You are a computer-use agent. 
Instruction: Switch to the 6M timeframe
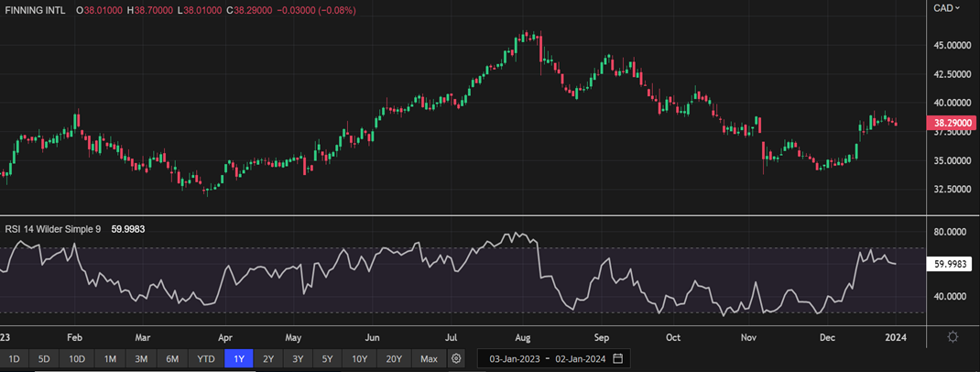click(172, 359)
